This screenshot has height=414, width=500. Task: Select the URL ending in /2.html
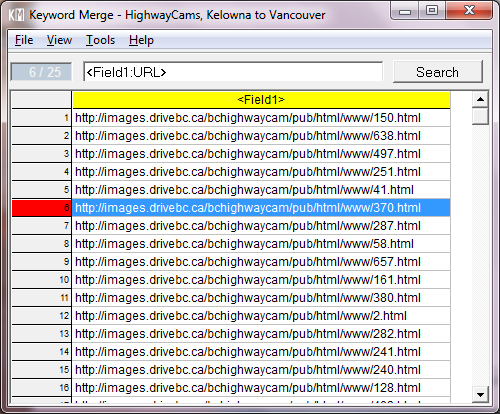(x=261, y=316)
